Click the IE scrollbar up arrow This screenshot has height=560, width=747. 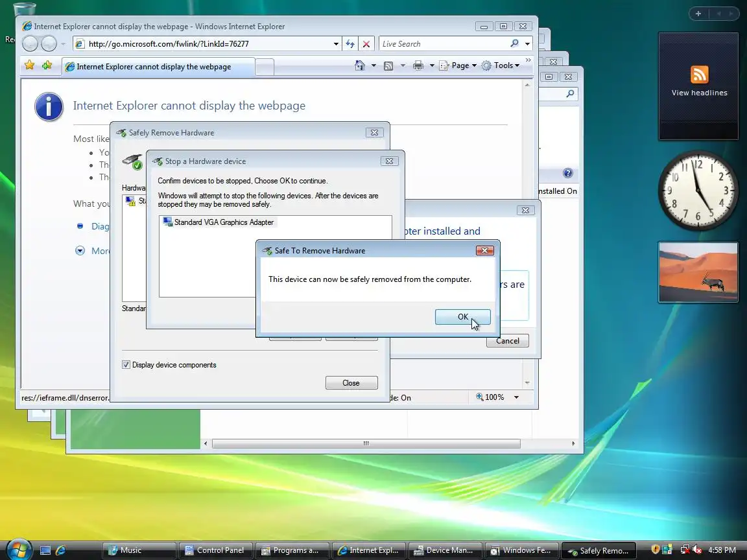[x=527, y=86]
